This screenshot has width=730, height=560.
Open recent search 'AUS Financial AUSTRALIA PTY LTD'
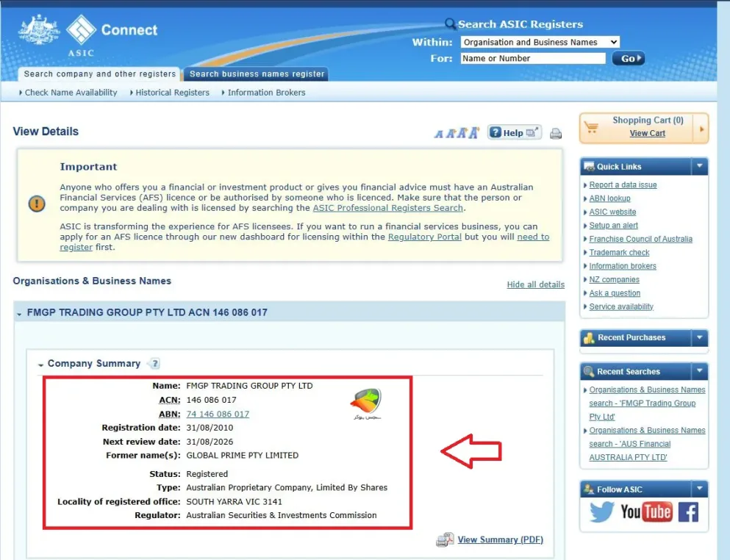647,444
